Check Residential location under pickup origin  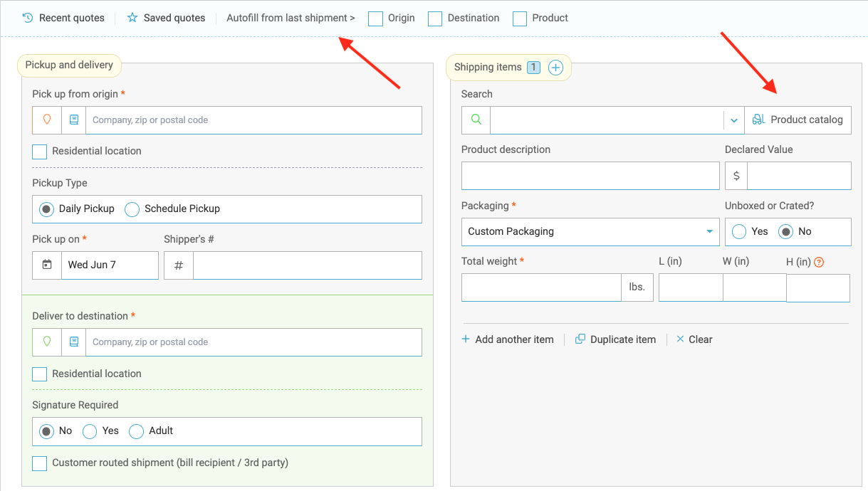[40, 152]
